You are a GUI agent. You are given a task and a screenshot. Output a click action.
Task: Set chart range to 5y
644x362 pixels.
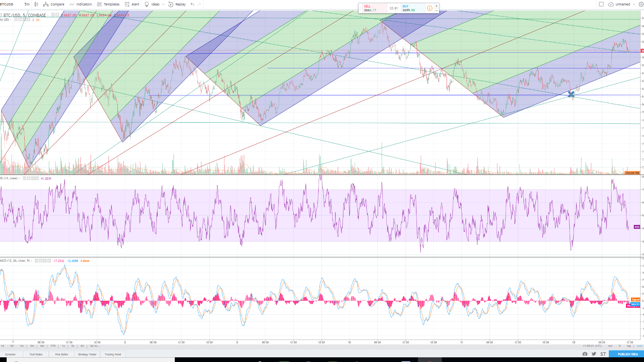pyautogui.click(x=73, y=346)
